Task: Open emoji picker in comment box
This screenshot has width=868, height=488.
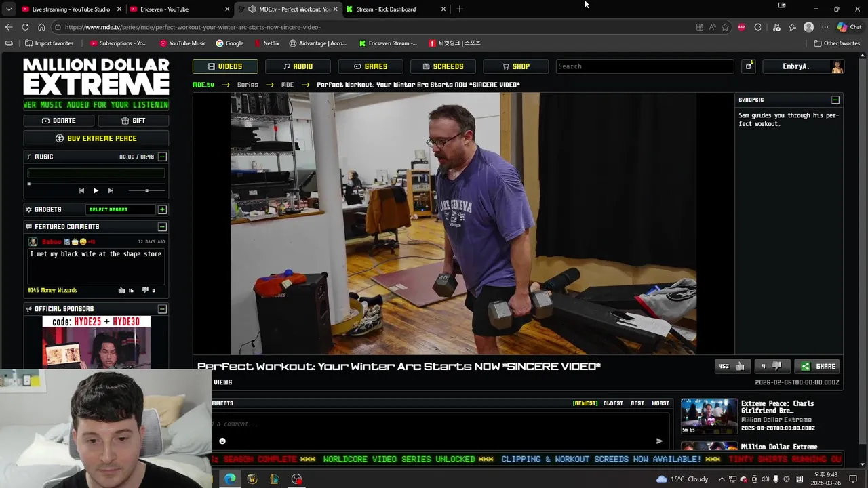Action: 222,441
